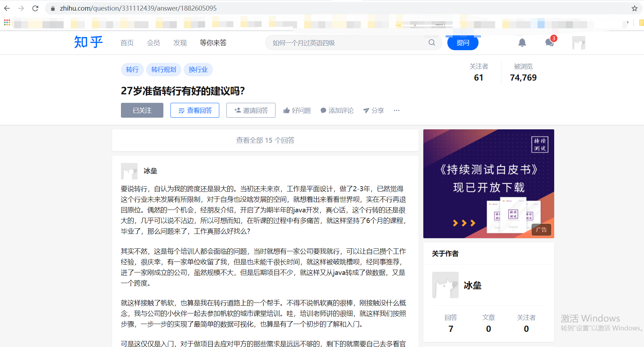This screenshot has width=644, height=347.
Task: Focus the Zhihu search input box
Action: 347,43
